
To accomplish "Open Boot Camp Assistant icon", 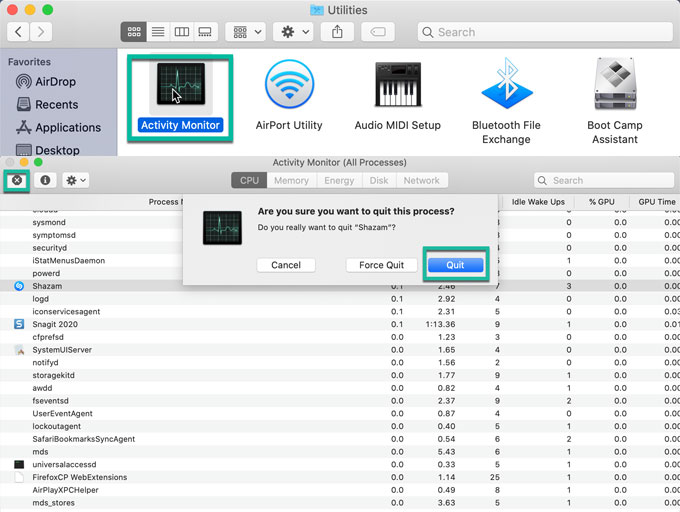I will 614,86.
